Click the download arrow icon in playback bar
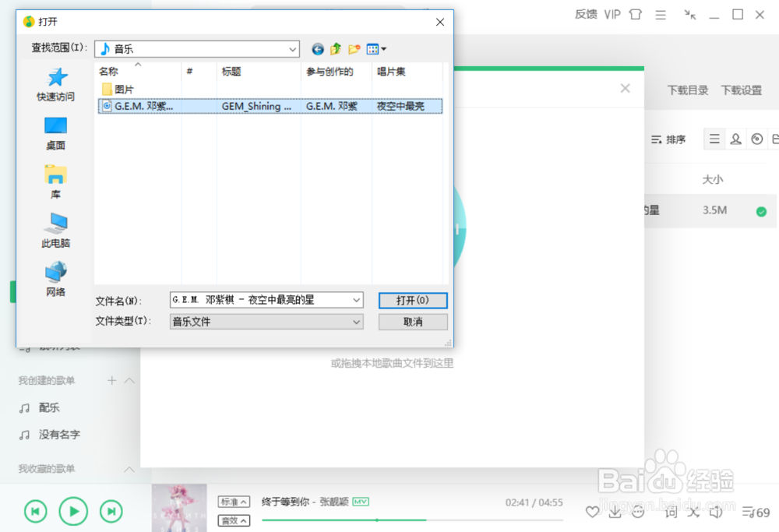This screenshot has width=779, height=532. (615, 512)
